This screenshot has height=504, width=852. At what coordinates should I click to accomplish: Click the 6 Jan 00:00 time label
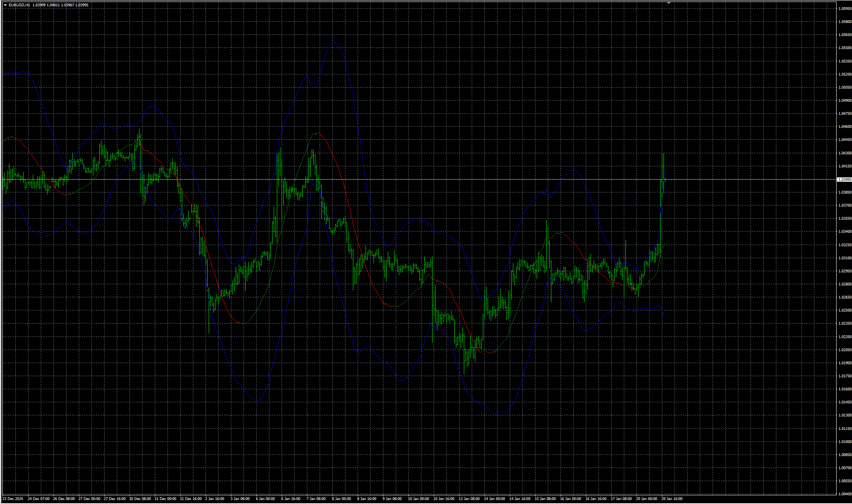click(265, 499)
